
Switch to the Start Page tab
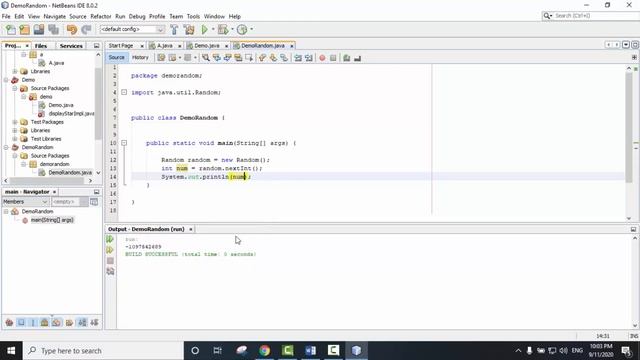point(121,46)
